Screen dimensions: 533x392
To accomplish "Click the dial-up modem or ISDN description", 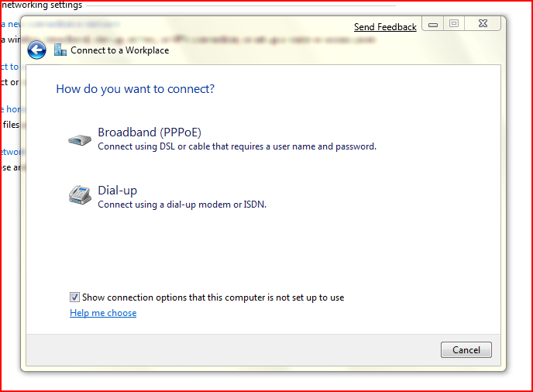I will click(182, 205).
